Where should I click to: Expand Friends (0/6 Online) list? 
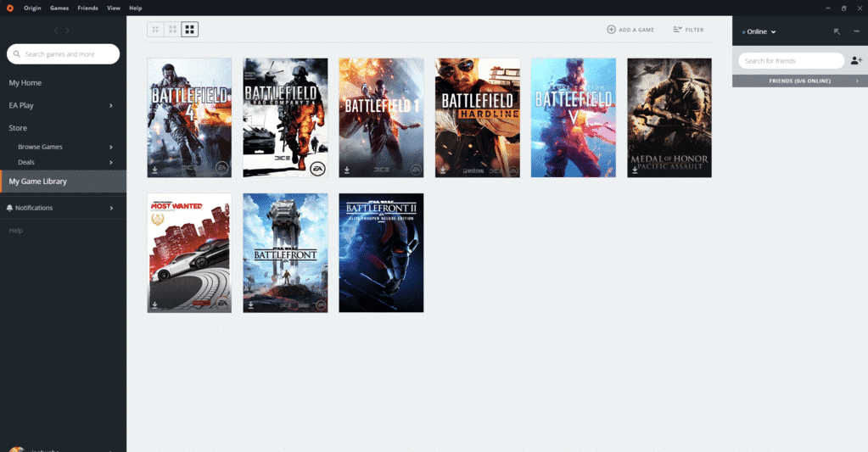[800, 81]
